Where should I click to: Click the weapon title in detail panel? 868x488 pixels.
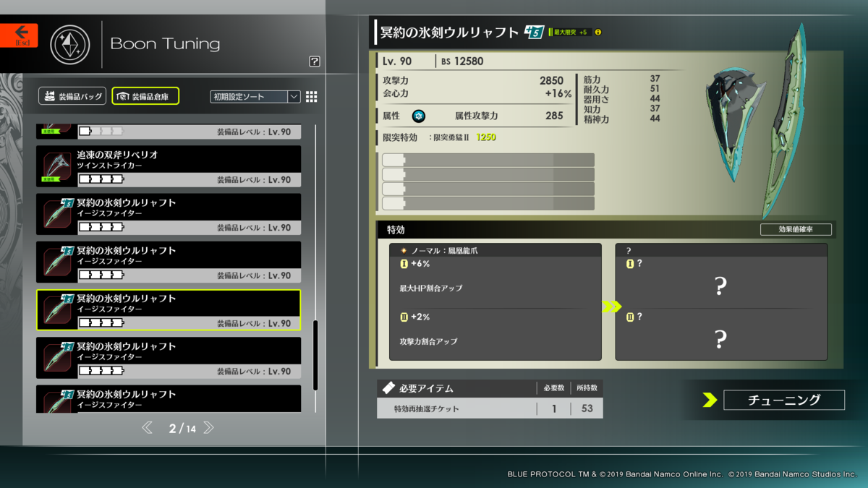tap(449, 33)
